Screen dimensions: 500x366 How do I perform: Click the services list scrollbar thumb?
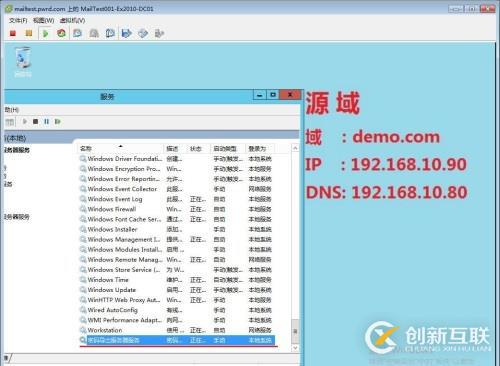pos(295,331)
